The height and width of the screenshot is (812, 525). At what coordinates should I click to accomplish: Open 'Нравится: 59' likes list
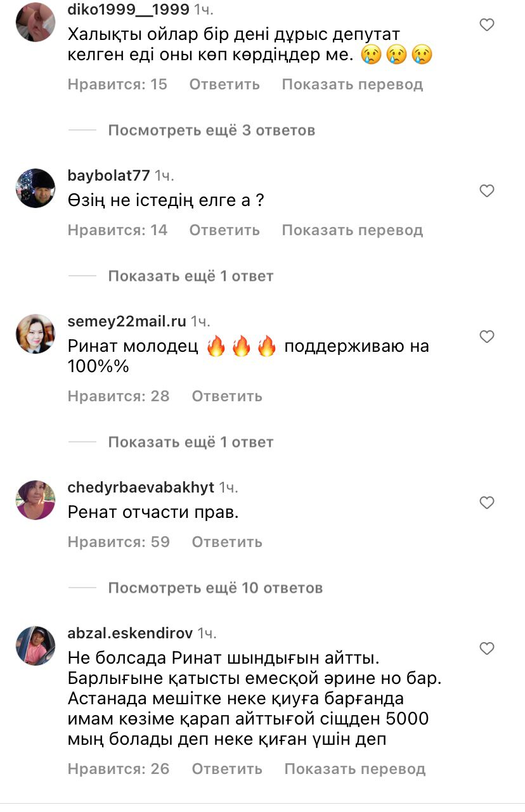click(x=119, y=542)
